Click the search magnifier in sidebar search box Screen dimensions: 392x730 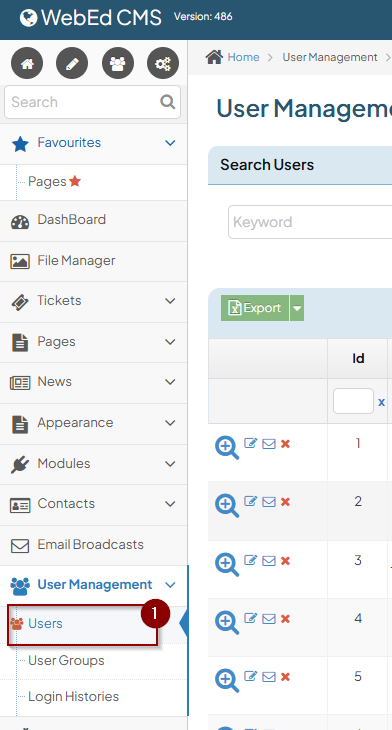[168, 101]
